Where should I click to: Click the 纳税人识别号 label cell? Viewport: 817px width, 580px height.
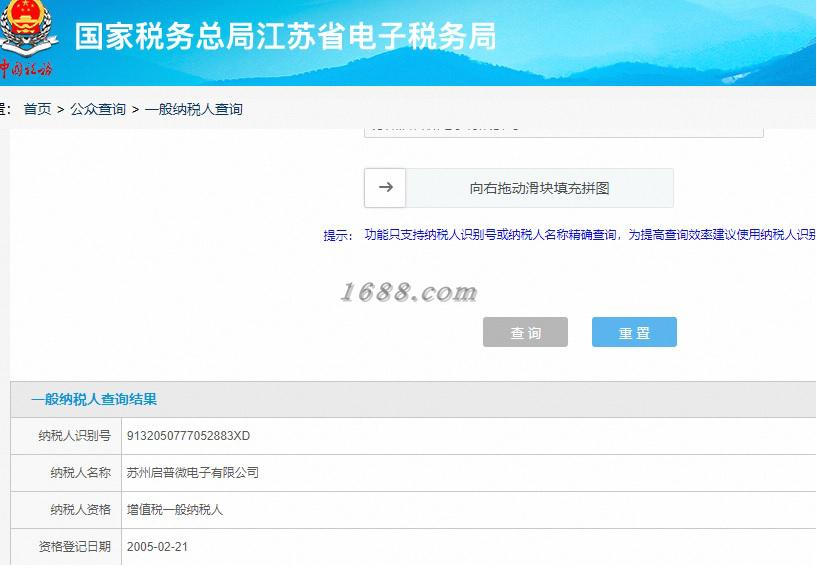(66, 436)
